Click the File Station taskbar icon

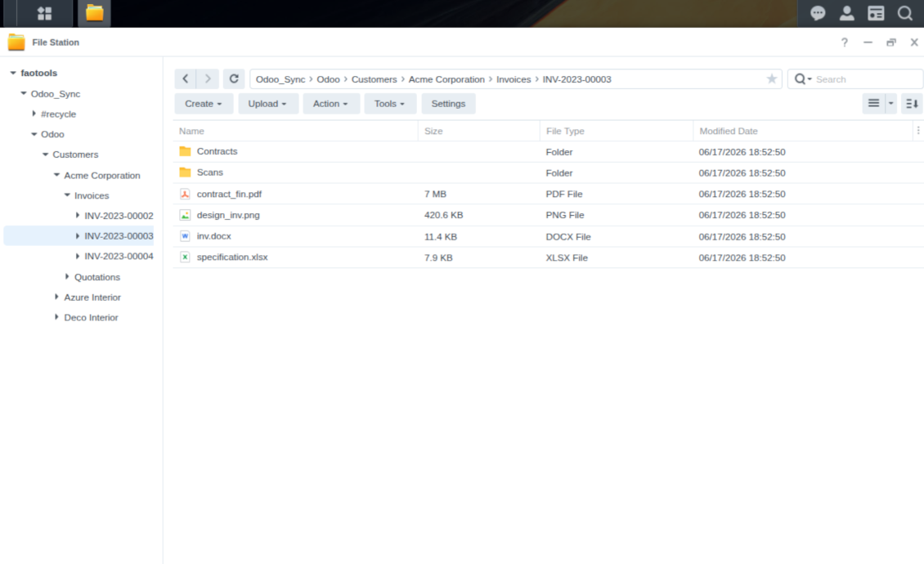[94, 13]
